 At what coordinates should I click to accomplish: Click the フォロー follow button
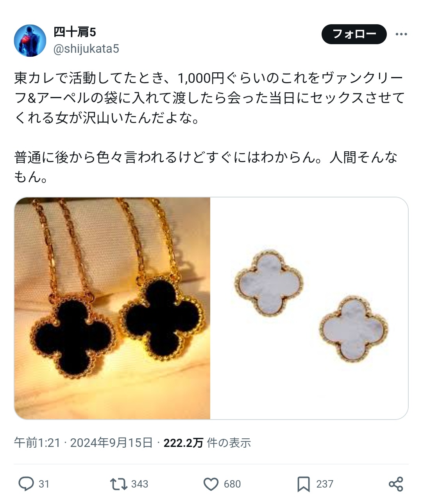click(354, 34)
